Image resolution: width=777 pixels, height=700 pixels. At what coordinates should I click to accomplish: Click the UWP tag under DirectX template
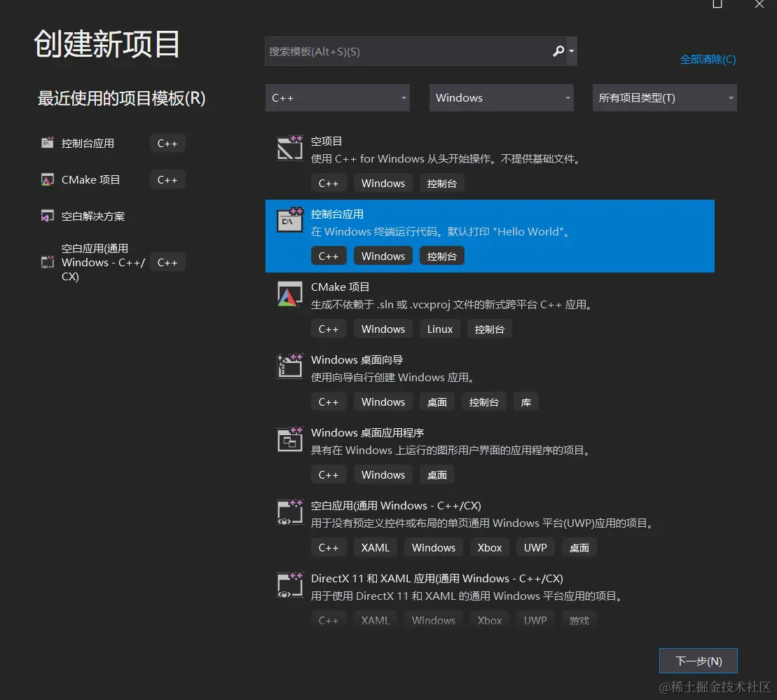tap(535, 619)
